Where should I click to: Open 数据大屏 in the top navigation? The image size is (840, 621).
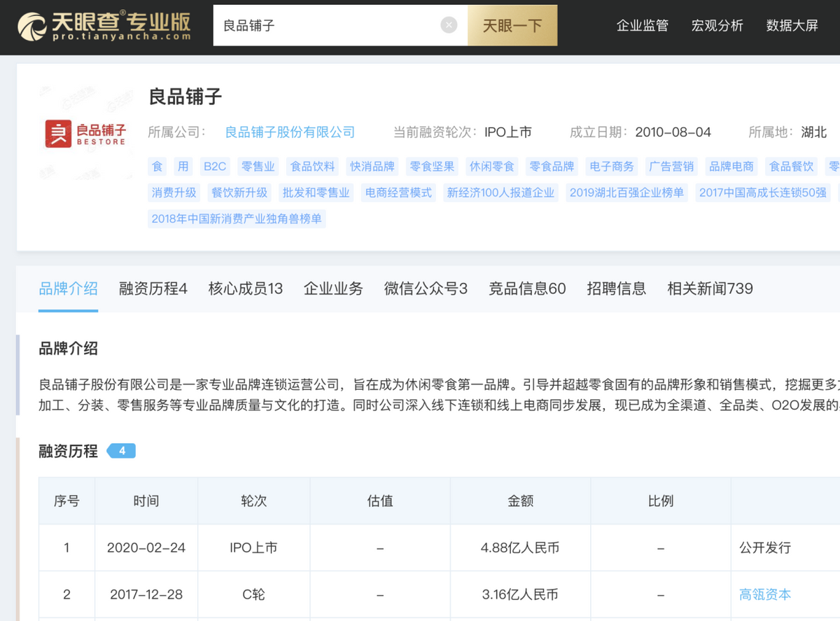click(792, 25)
